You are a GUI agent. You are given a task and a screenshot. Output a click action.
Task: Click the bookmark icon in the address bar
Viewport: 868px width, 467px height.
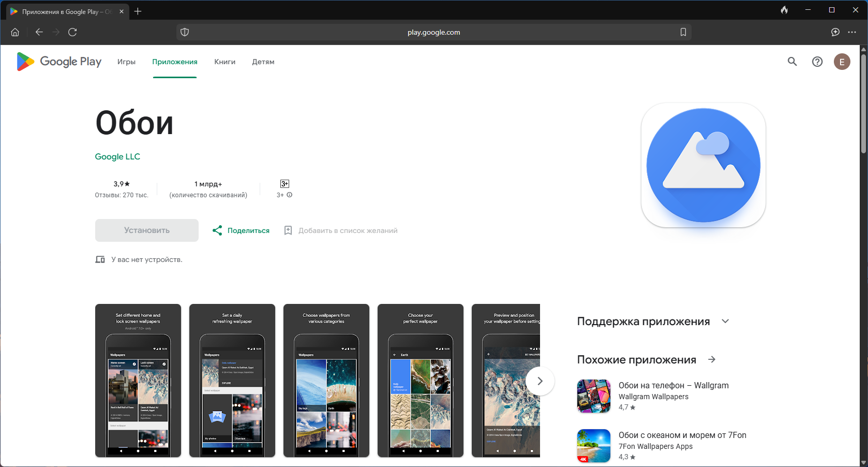tap(683, 32)
